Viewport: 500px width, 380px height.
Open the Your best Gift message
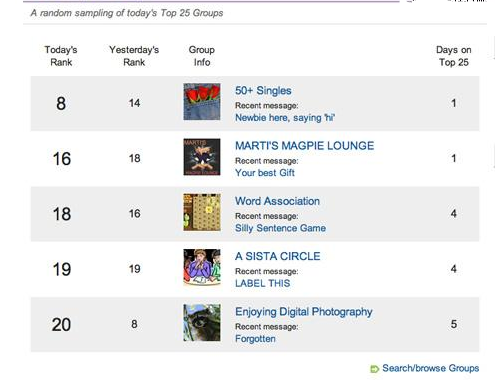pyautogui.click(x=265, y=173)
